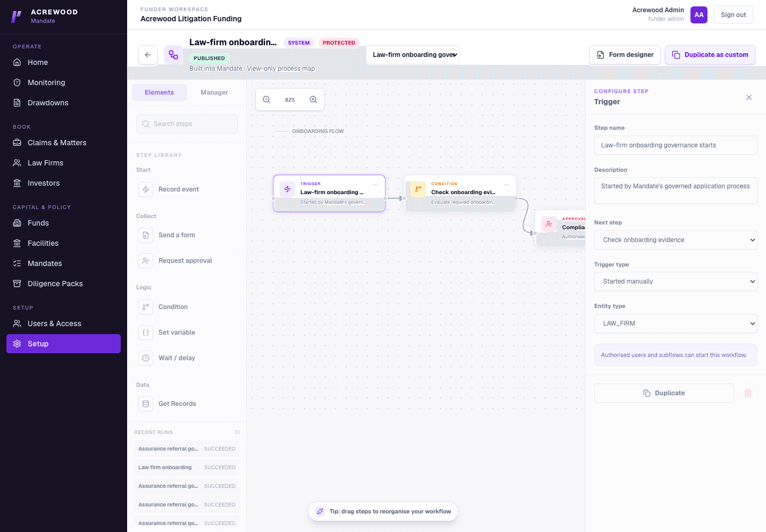Close the Configure Step panel
This screenshot has height=532, width=766.
(x=749, y=97)
